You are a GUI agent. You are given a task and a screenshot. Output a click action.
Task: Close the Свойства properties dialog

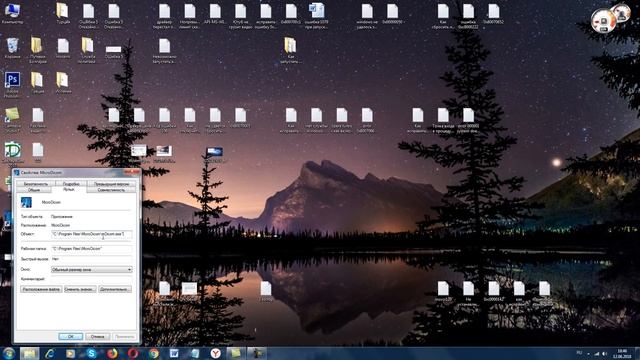point(133,172)
